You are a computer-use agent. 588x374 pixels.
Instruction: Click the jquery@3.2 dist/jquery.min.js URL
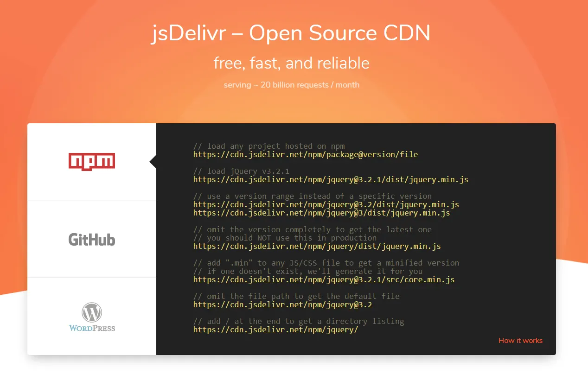coord(326,204)
